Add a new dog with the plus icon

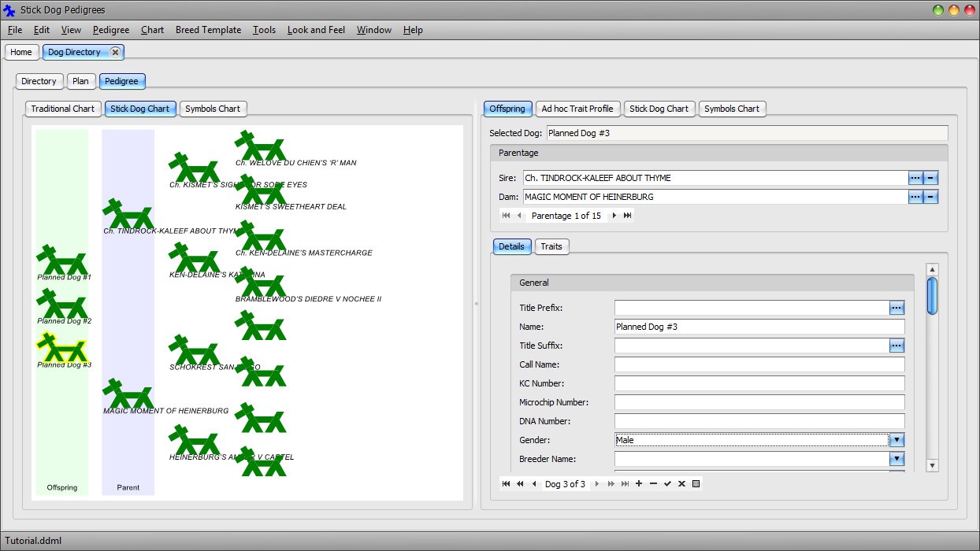(x=639, y=484)
